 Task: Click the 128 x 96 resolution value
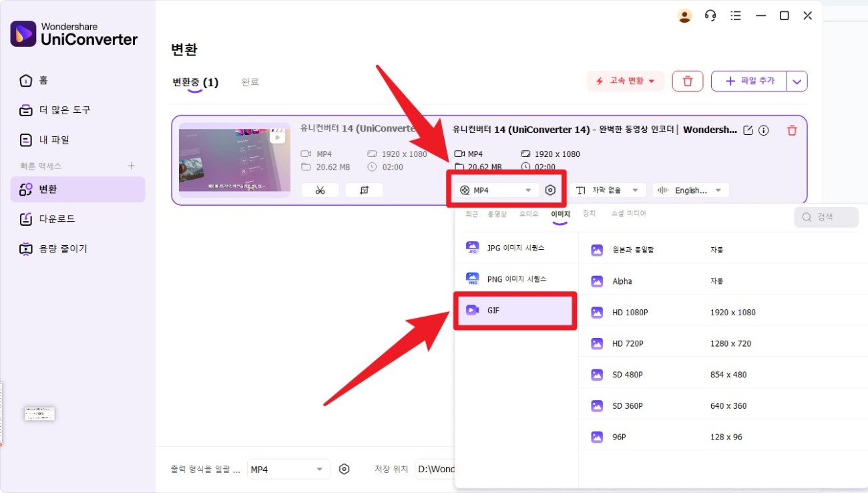pos(726,437)
